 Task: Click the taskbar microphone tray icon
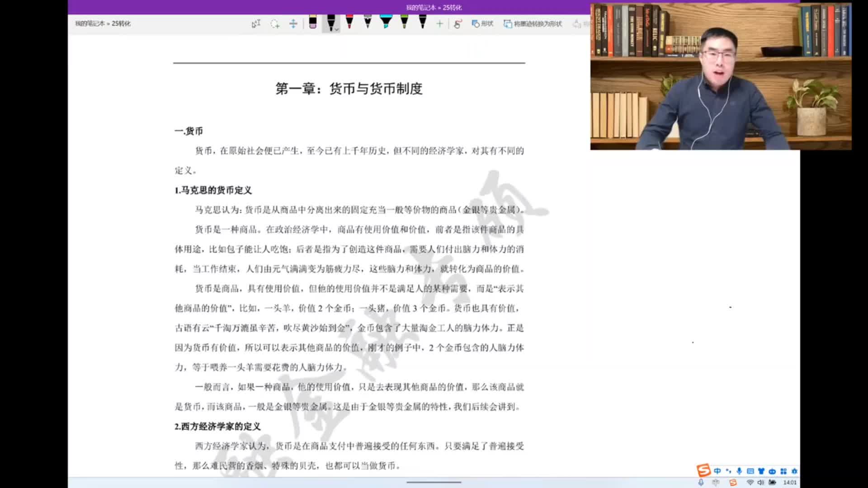701,483
